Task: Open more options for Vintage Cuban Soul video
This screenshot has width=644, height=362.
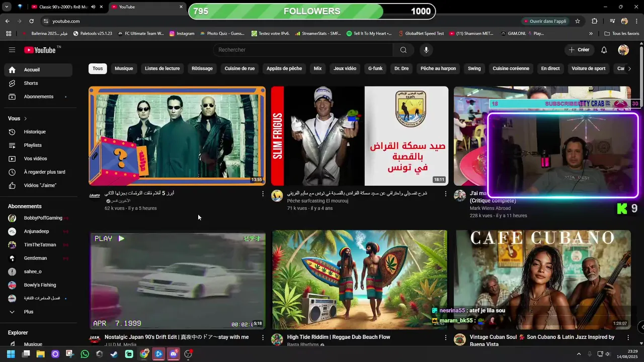Action: [628, 337]
